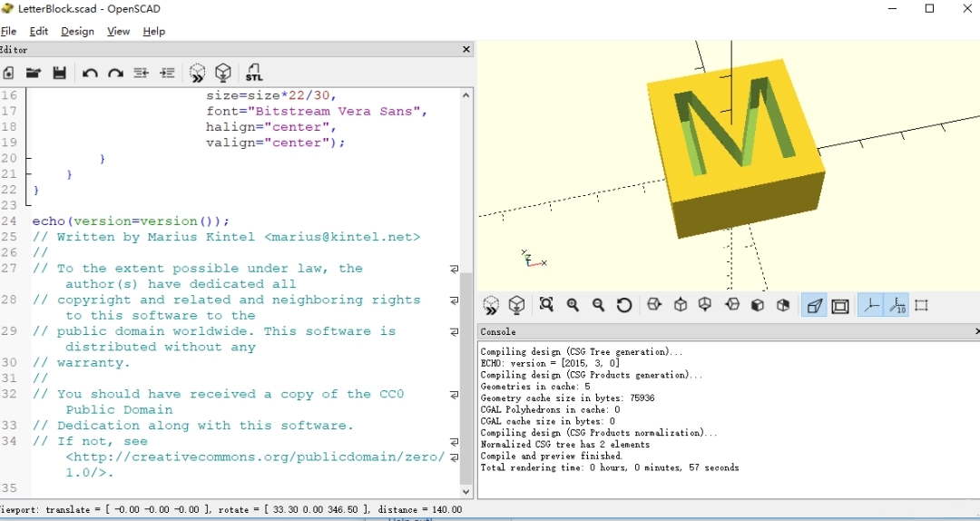The width and height of the screenshot is (980, 521).
Task: Click the Preview icon in editor toolbar
Action: (198, 73)
